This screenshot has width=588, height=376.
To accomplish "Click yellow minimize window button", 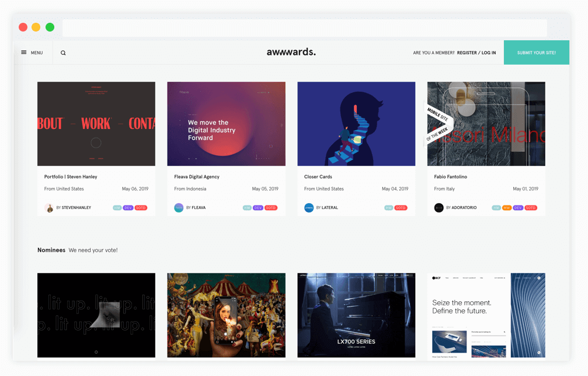I will [36, 27].
